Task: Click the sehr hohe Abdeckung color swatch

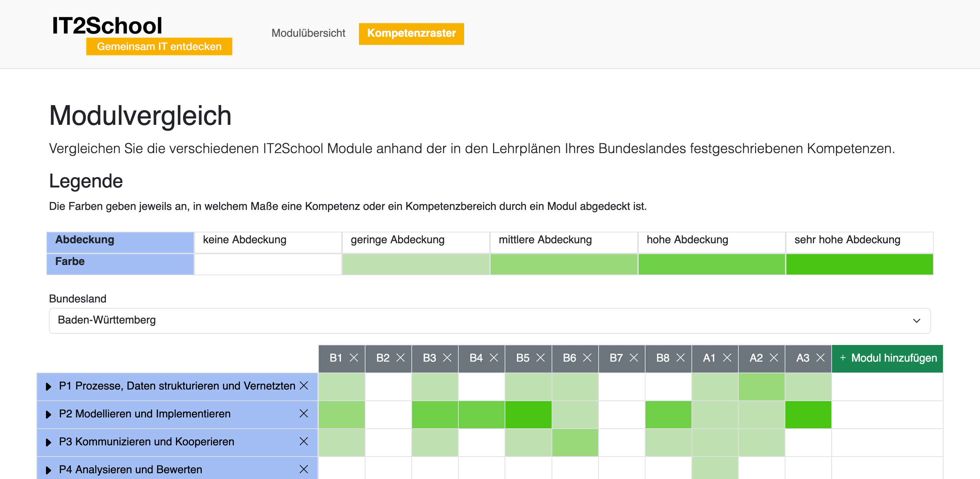Action: point(859,264)
